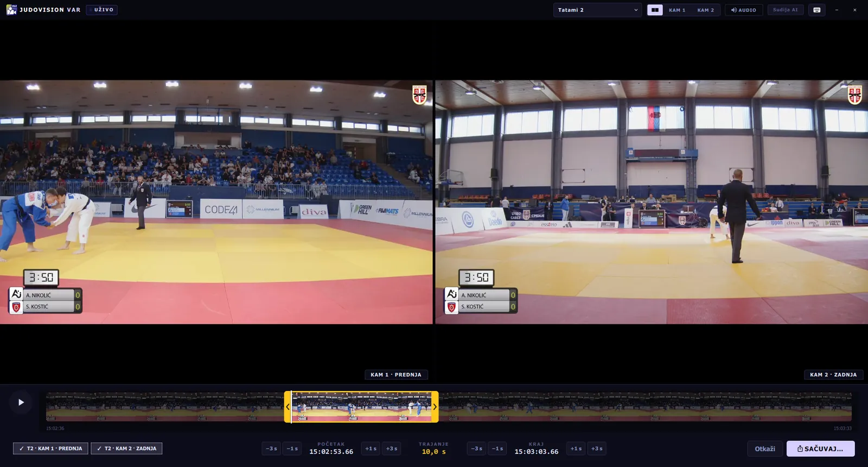Image resolution: width=868 pixels, height=467 pixels.
Task: Switch to KAM 2 view
Action: 706,10
